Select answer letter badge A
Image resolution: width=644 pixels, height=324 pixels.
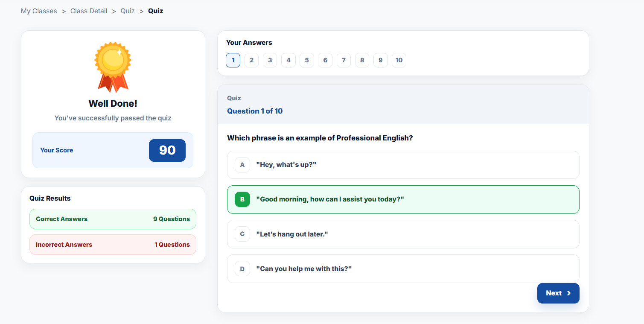click(242, 165)
